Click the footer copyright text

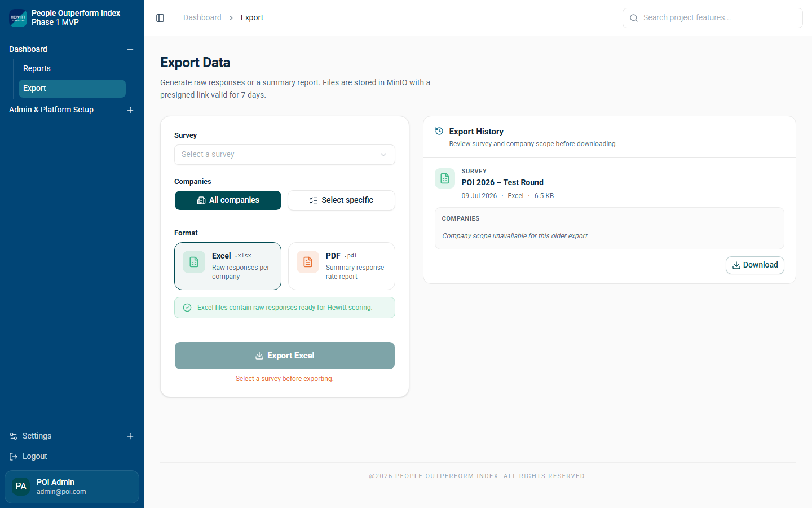pyautogui.click(x=478, y=476)
